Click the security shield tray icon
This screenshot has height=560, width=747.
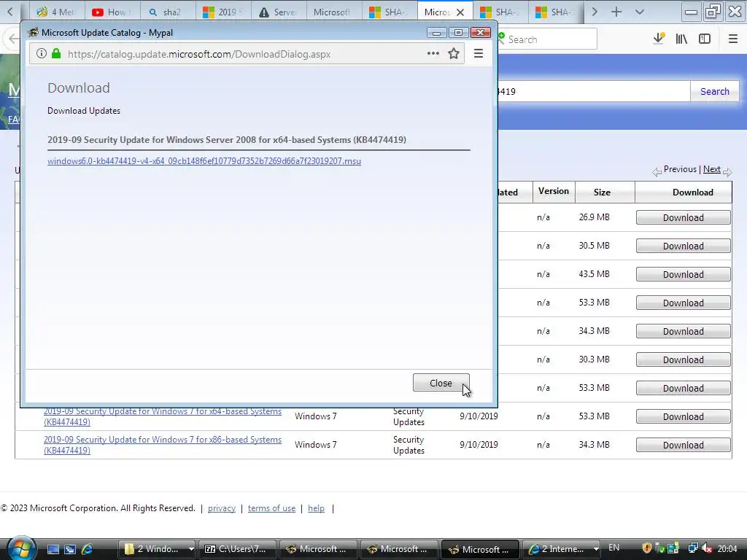pyautogui.click(x=646, y=548)
